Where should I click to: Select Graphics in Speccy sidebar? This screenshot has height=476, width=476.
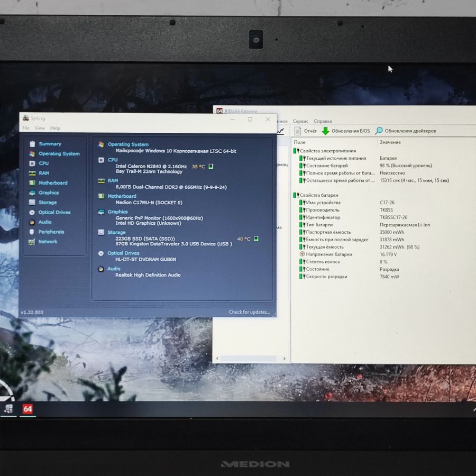tap(49, 193)
